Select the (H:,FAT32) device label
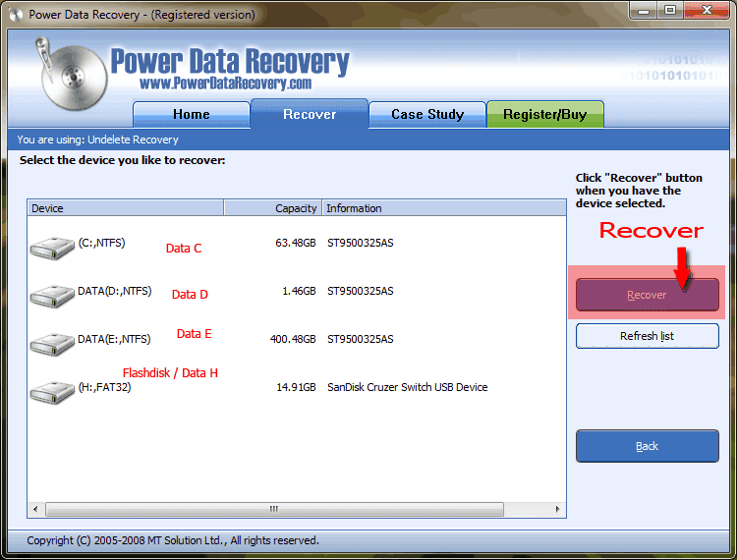737x560 pixels. click(x=104, y=387)
